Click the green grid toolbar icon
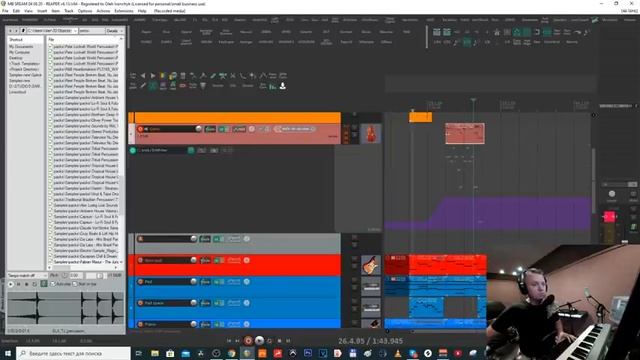Viewport: 640px width, 360px height. point(153,86)
